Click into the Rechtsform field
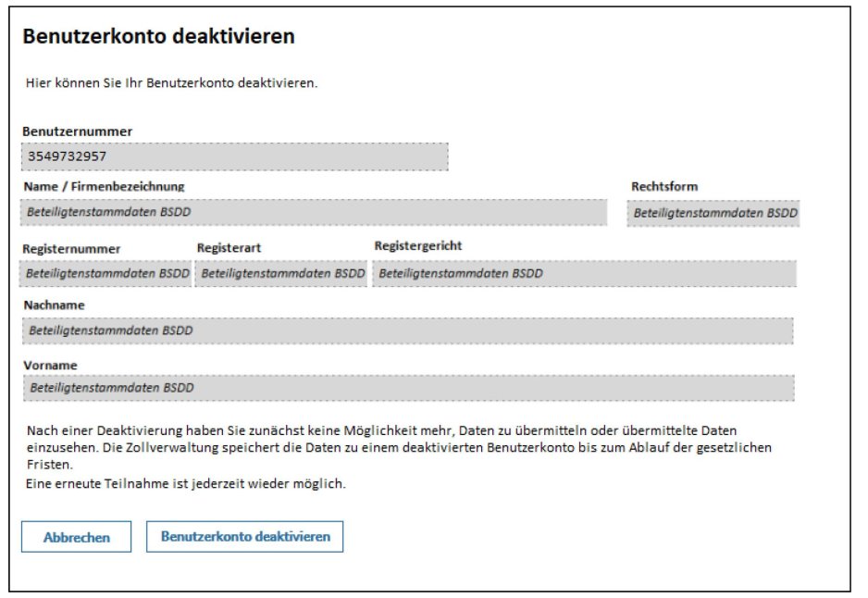The height and width of the screenshot is (598, 868). (x=713, y=213)
